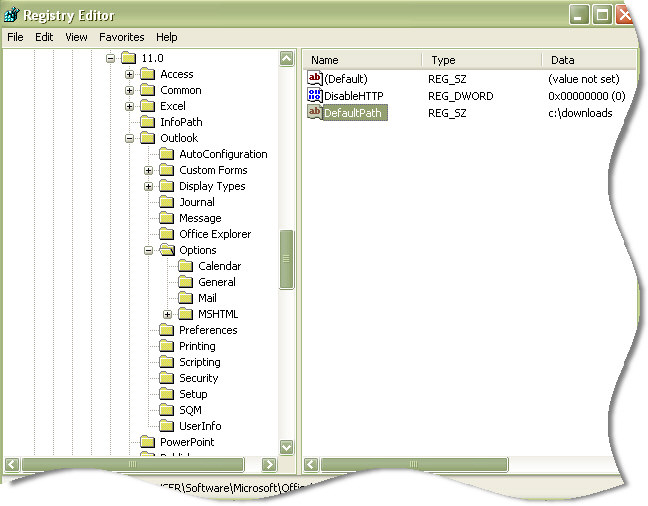Viewport: 648px width, 506px height.
Task: Click the values pane horizontal scrollbar thumb
Action: pos(414,465)
